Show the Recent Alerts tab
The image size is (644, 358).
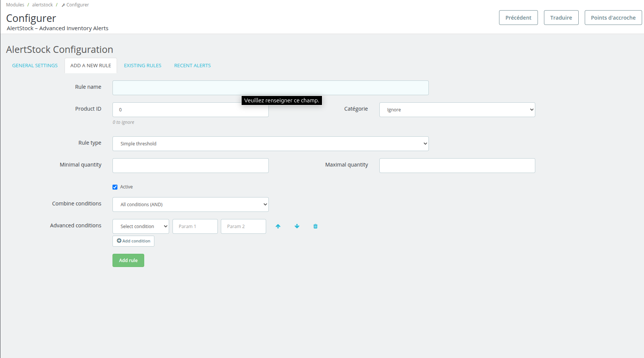coord(193,65)
